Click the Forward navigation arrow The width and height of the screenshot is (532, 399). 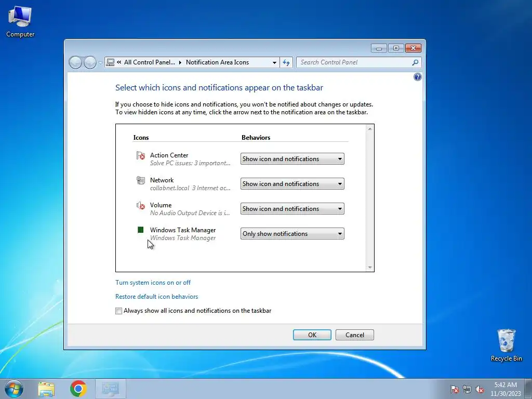[x=90, y=62]
